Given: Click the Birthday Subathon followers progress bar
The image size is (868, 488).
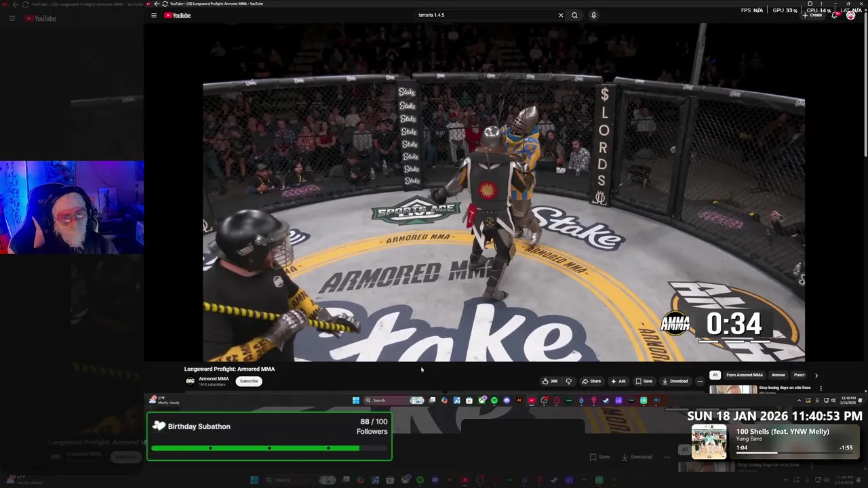Looking at the screenshot, I should click(269, 448).
